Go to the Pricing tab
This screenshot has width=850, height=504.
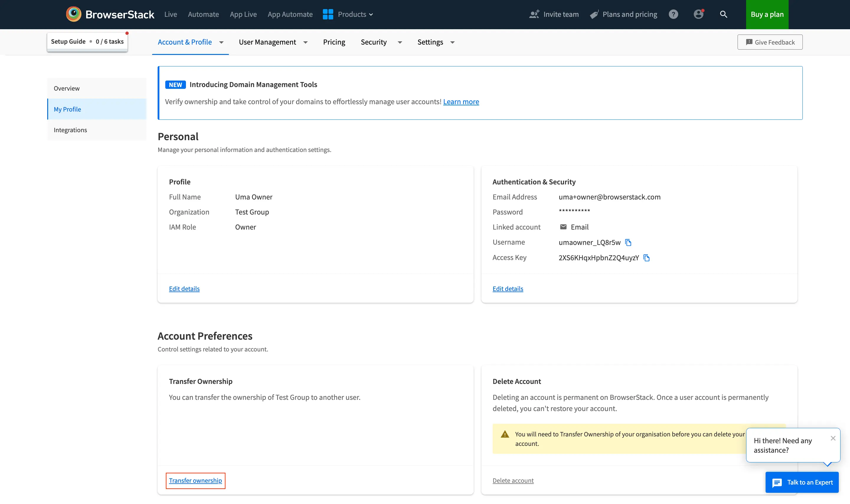click(334, 42)
